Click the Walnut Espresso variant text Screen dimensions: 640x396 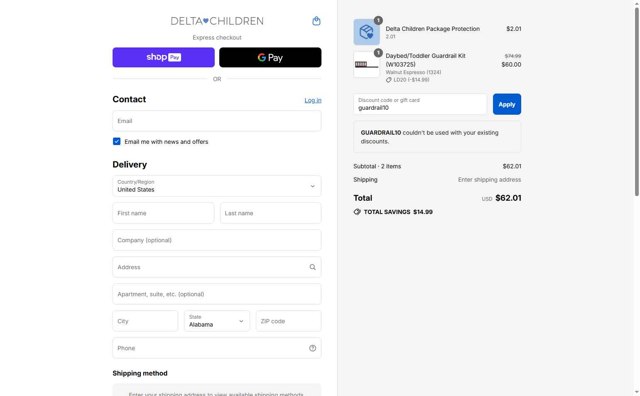(x=413, y=72)
